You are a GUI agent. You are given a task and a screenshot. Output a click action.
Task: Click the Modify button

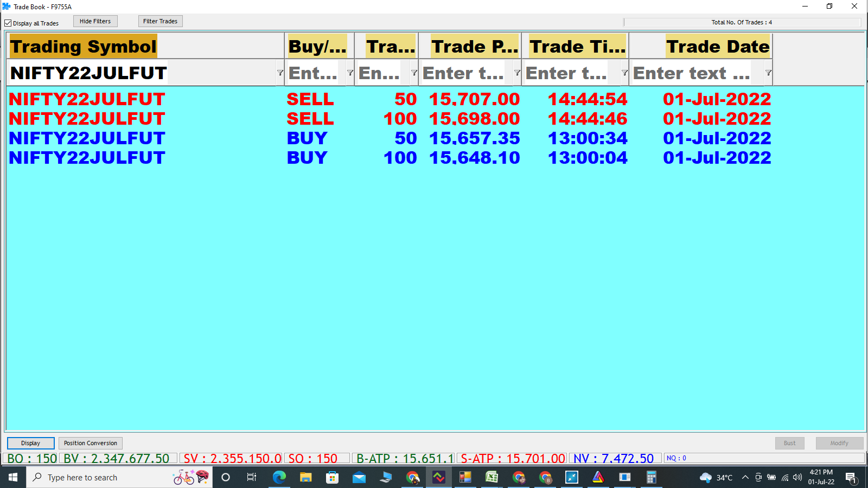[839, 443]
